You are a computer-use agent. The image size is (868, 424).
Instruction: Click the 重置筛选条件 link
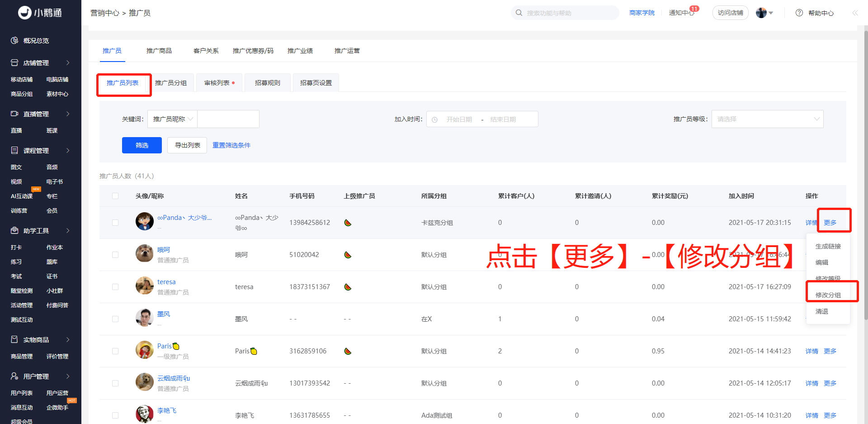tap(231, 145)
